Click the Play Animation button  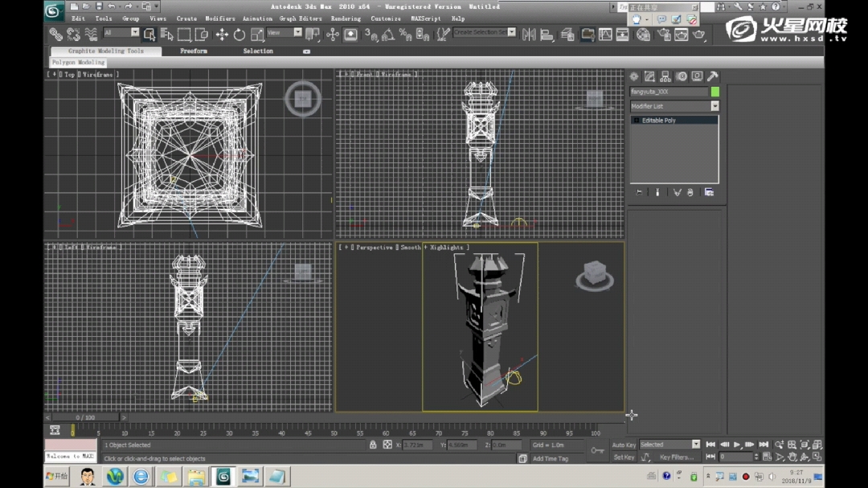click(737, 445)
